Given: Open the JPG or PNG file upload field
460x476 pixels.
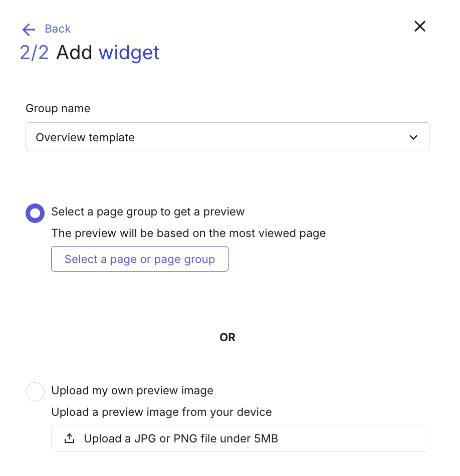Looking at the screenshot, I should [240, 438].
